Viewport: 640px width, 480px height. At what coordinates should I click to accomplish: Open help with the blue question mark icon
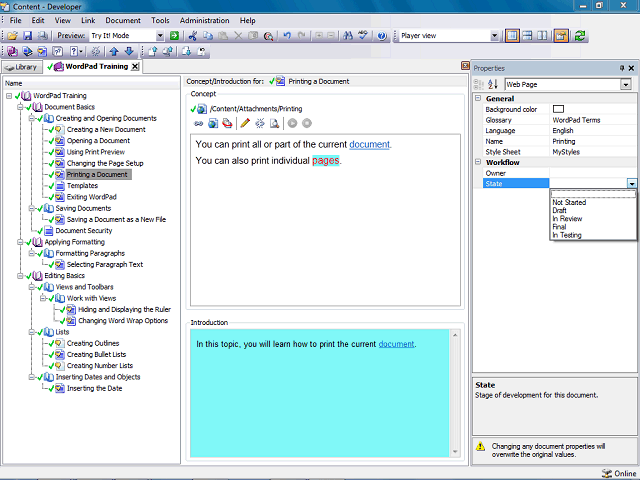click(382, 36)
